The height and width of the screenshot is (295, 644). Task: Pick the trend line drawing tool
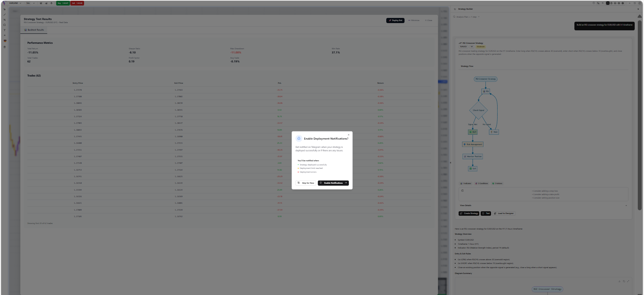(4, 14)
